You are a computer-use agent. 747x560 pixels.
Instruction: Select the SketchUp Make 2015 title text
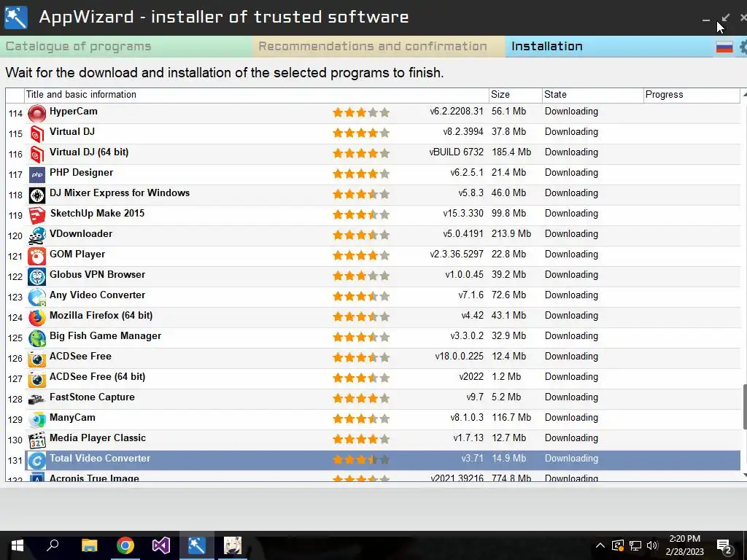[97, 214]
